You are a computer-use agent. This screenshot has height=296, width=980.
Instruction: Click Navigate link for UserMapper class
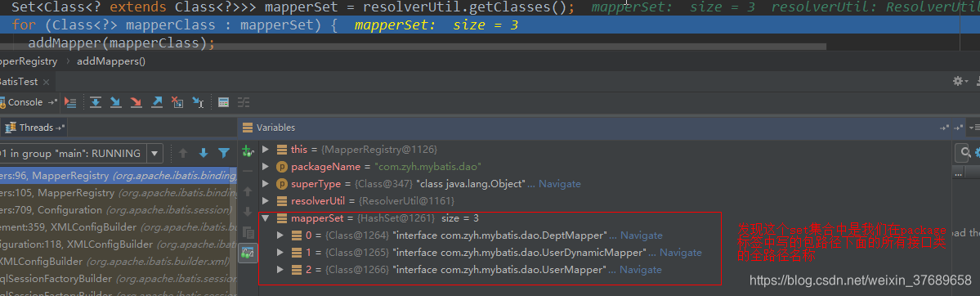pos(640,270)
